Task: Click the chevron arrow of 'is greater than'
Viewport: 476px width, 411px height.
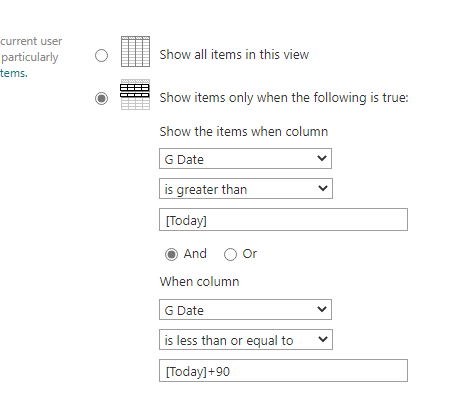Action: tap(323, 188)
